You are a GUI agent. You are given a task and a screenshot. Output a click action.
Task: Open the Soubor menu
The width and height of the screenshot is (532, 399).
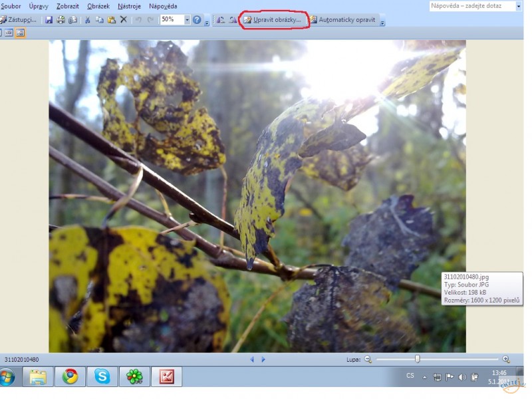coord(11,6)
